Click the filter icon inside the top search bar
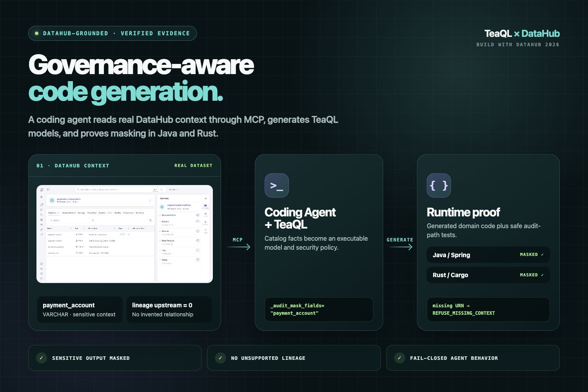The image size is (588, 392). click(x=162, y=190)
